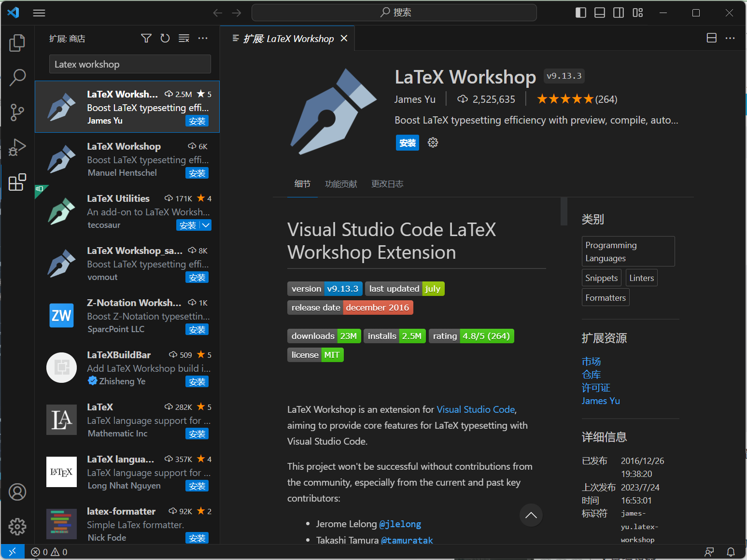Click the star rating (264)
The height and width of the screenshot is (560, 747).
(577, 99)
